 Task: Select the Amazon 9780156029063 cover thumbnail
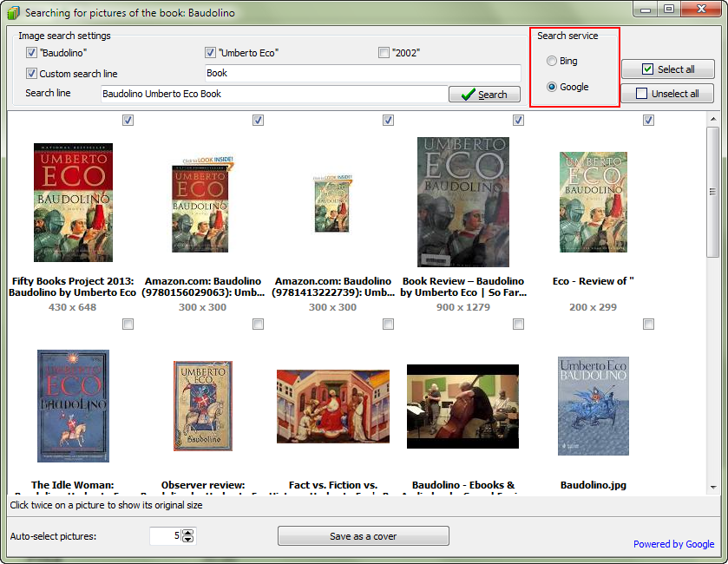point(202,205)
